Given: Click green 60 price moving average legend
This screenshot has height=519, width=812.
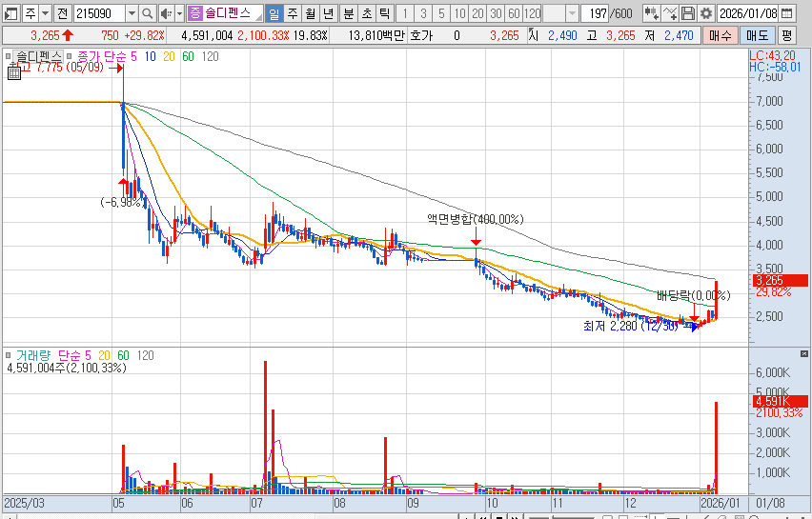Looking at the screenshot, I should pyautogui.click(x=188, y=56).
